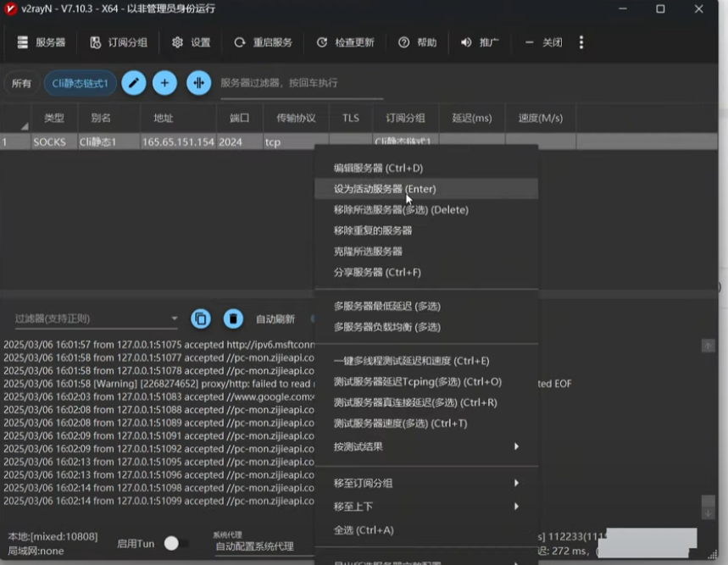Click the trash clear log icon
This screenshot has width=728, height=565.
[x=233, y=319]
